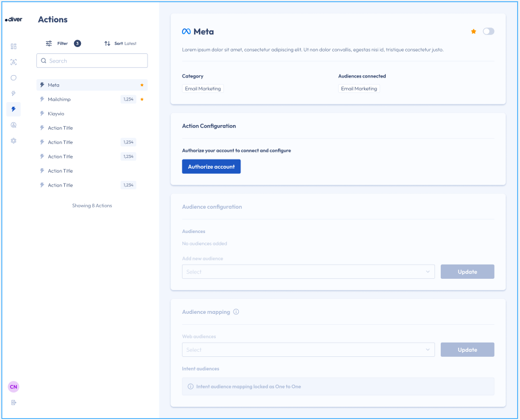Expand the Web audiences select dropdown

pyautogui.click(x=308, y=350)
